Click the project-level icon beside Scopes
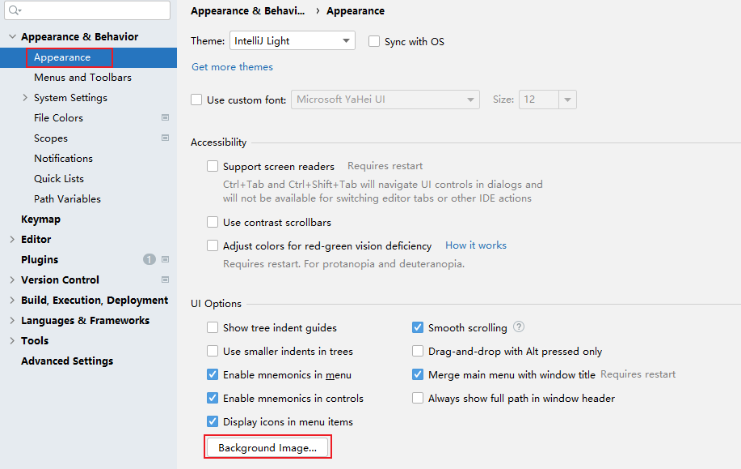 [x=165, y=138]
